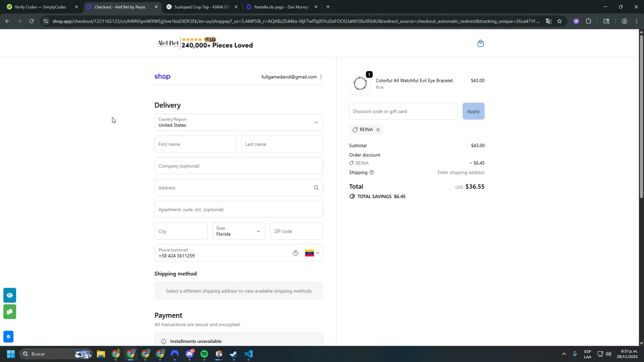Click the First name field
This screenshot has width=644, height=362.
(195, 144)
